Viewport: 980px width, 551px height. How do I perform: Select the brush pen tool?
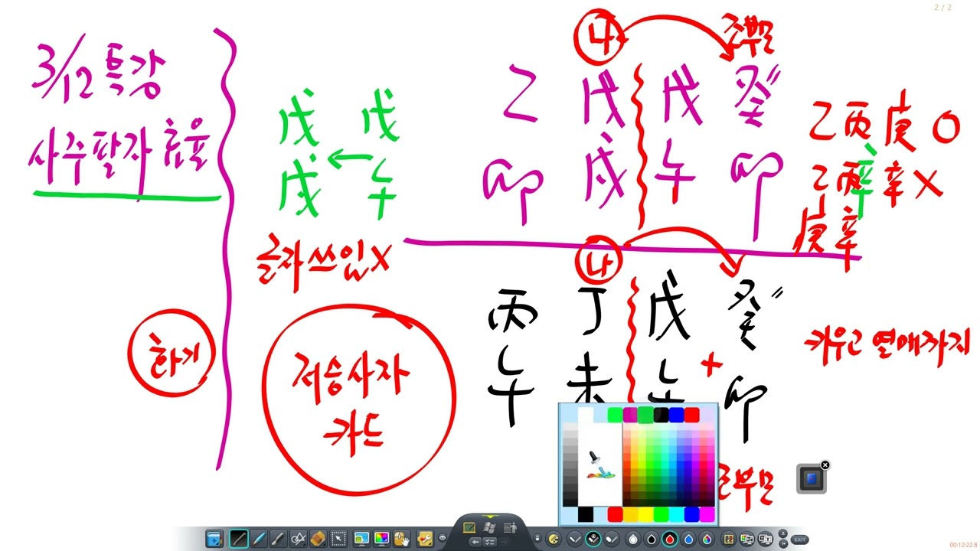(278, 538)
